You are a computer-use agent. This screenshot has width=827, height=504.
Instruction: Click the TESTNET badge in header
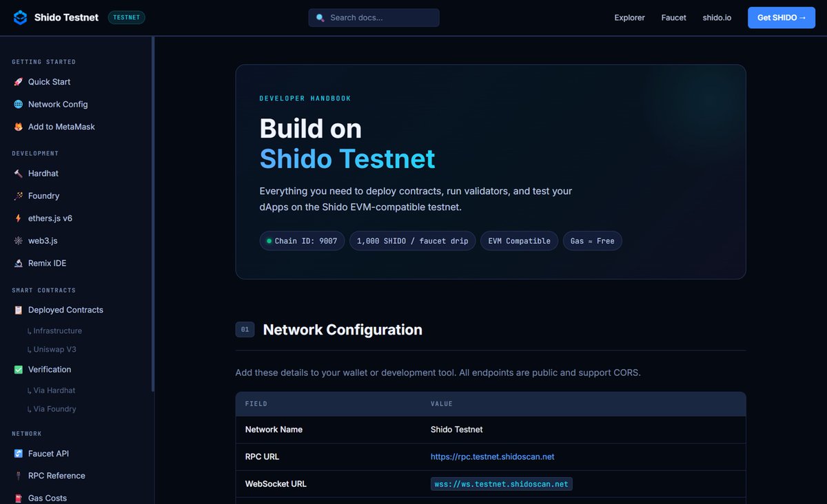coord(127,18)
